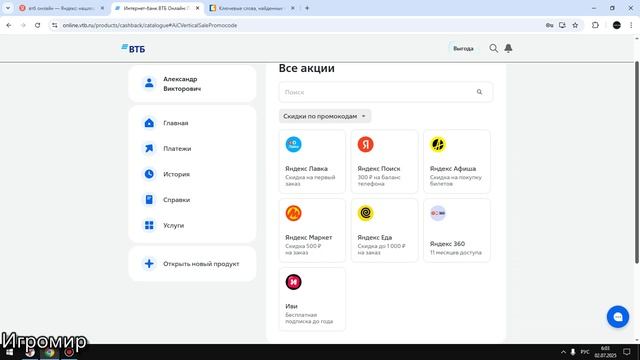Open the search magnifier in header
Image resolution: width=640 pixels, height=360 pixels.
(493, 48)
